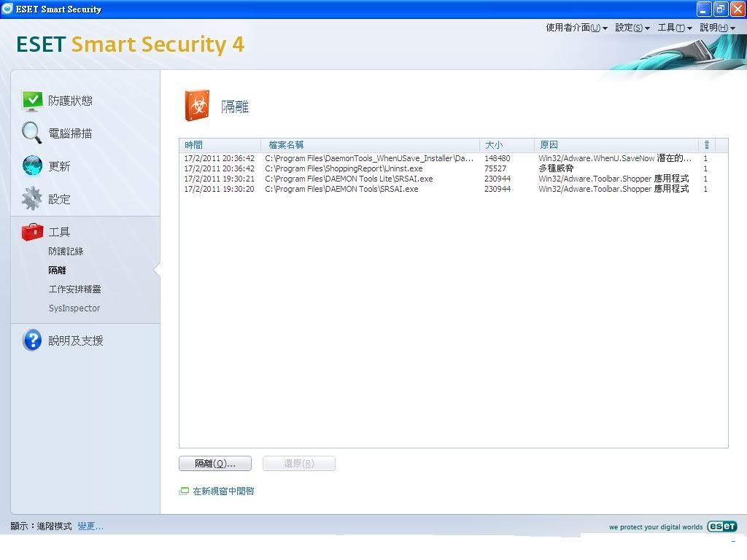The height and width of the screenshot is (560, 747).
Task: Click the blue question mark Help icon
Action: pos(32,341)
